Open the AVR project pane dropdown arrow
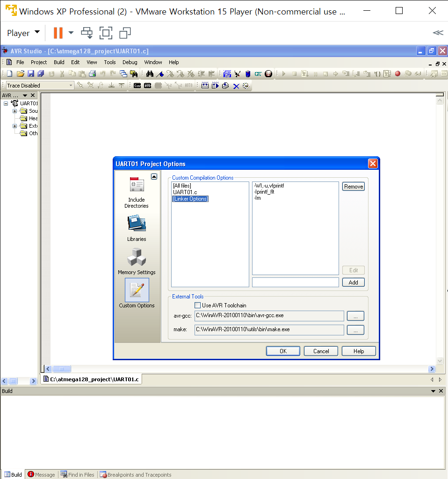The image size is (448, 479). pos(25,95)
